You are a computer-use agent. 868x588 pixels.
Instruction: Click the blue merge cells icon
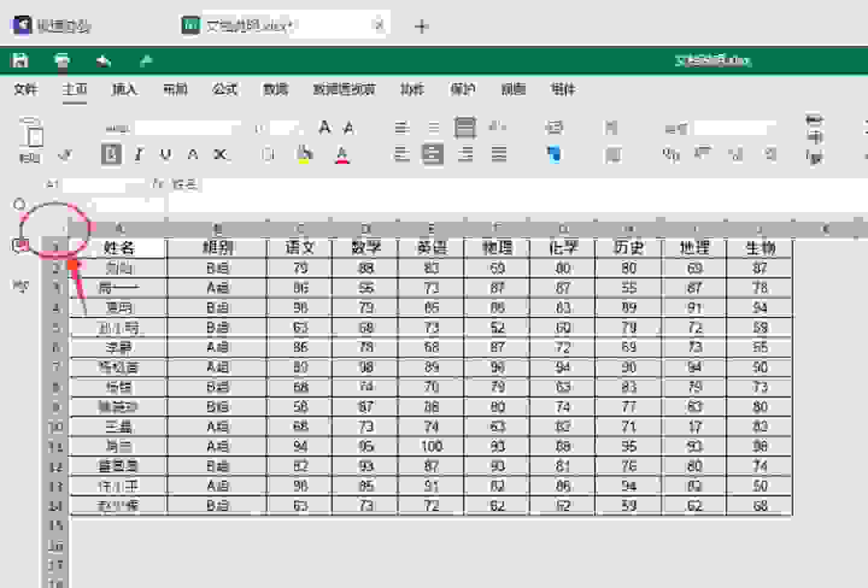554,154
